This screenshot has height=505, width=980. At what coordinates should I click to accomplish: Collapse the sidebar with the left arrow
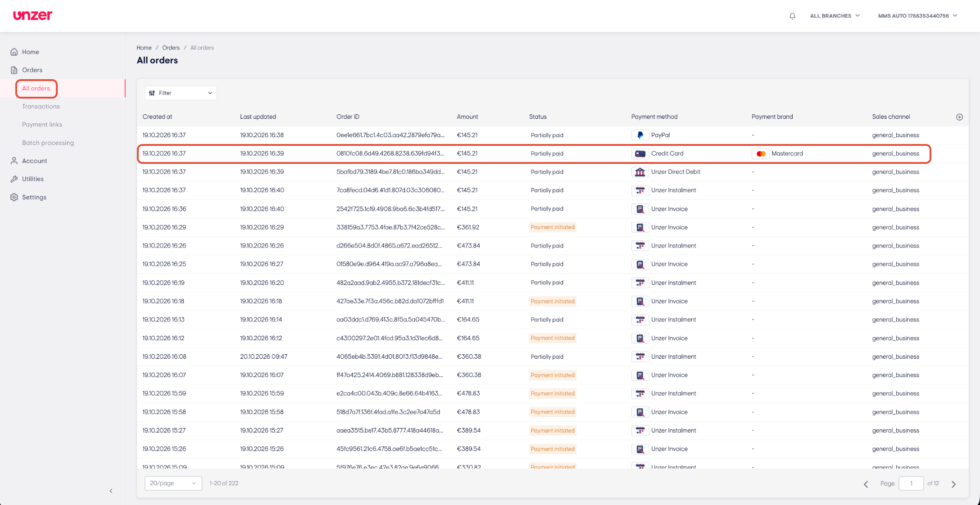111,491
